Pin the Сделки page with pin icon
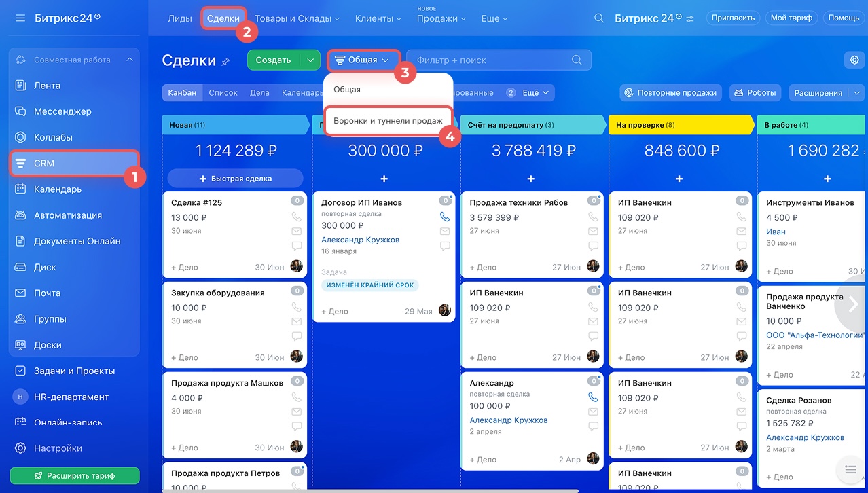868x493 pixels. (x=225, y=62)
